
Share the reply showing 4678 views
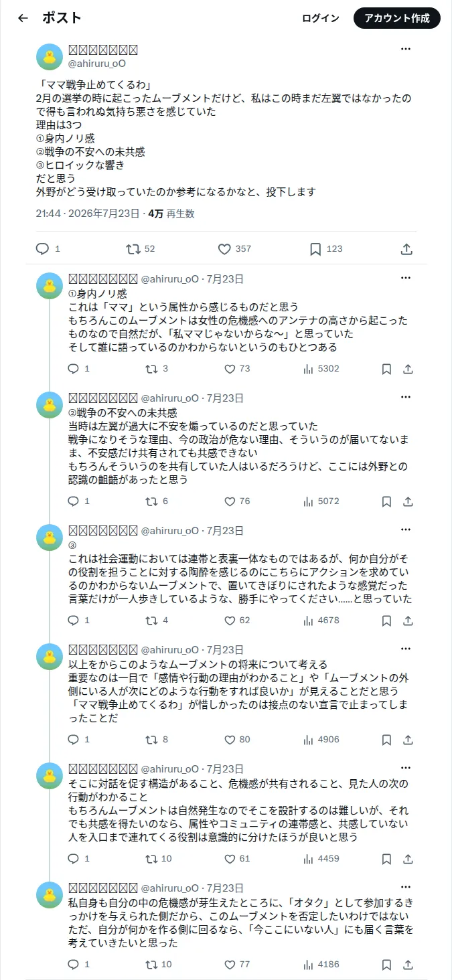pyautogui.click(x=408, y=621)
